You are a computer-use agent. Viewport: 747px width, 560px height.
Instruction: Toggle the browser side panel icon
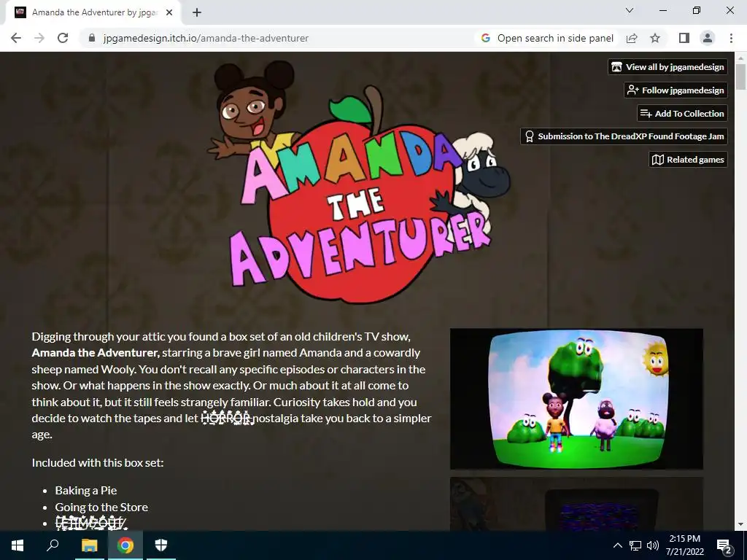[x=684, y=38]
